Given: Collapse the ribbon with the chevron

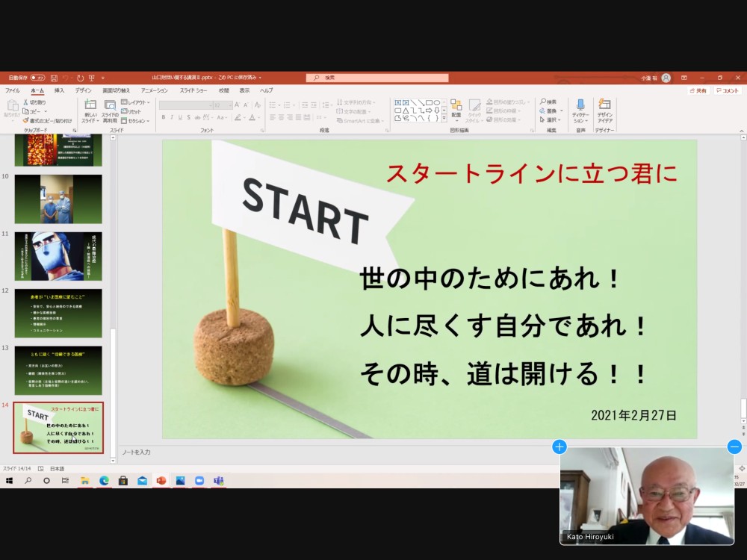Looking at the screenshot, I should pyautogui.click(x=741, y=130).
